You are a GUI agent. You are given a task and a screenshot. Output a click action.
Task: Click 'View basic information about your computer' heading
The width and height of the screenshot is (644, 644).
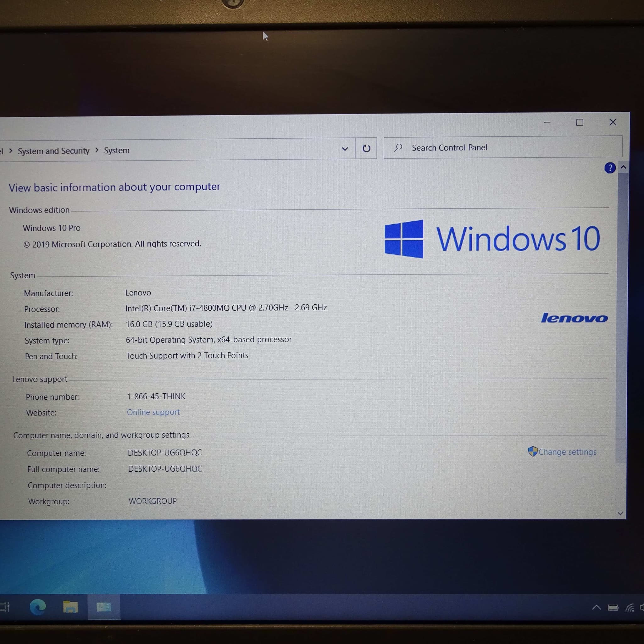[x=114, y=187]
